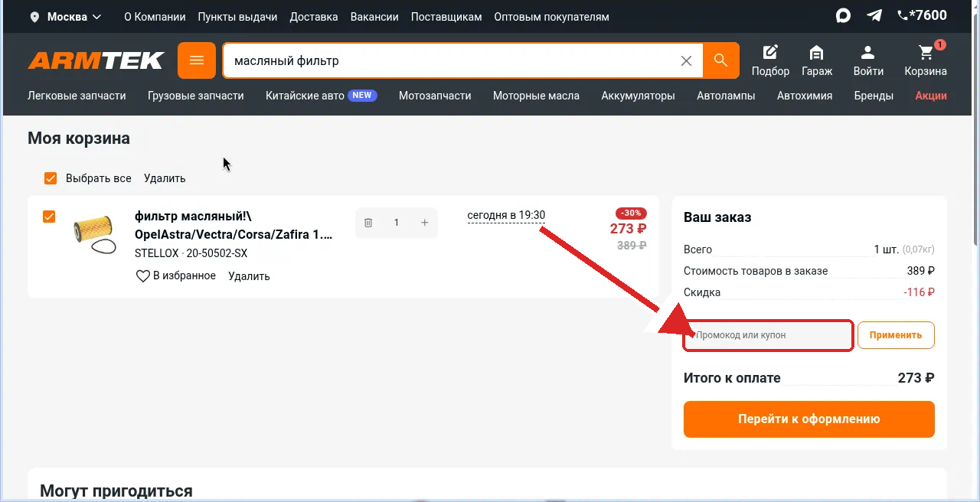Click Удалить under the product name
980x502 pixels.
coord(249,276)
